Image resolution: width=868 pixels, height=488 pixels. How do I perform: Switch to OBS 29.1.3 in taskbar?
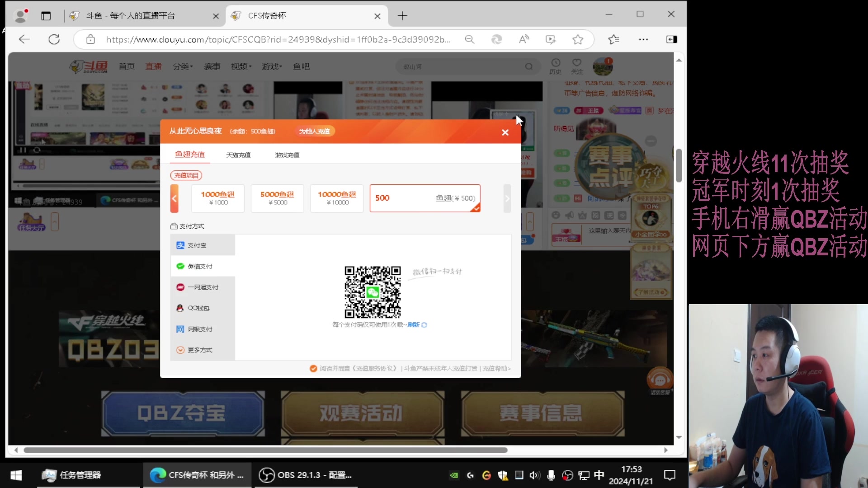(x=306, y=475)
